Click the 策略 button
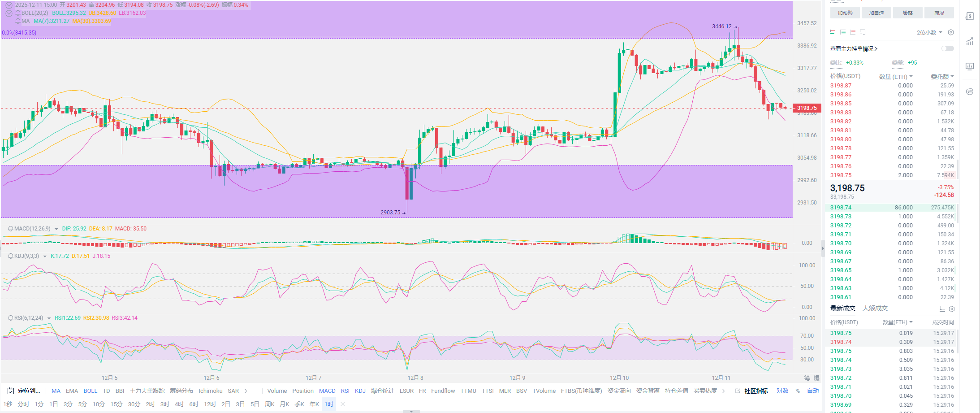 click(907, 13)
